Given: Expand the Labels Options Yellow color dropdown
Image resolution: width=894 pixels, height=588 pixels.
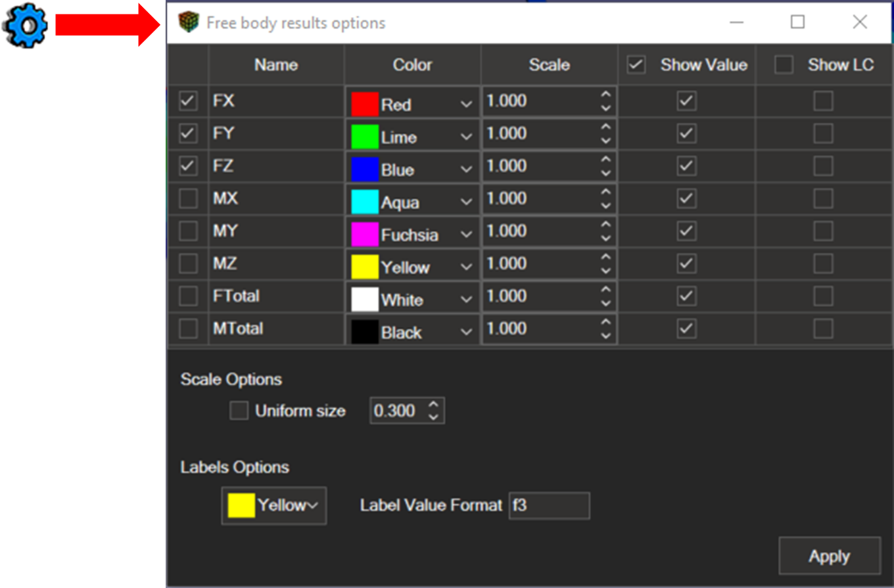Looking at the screenshot, I should [x=274, y=505].
